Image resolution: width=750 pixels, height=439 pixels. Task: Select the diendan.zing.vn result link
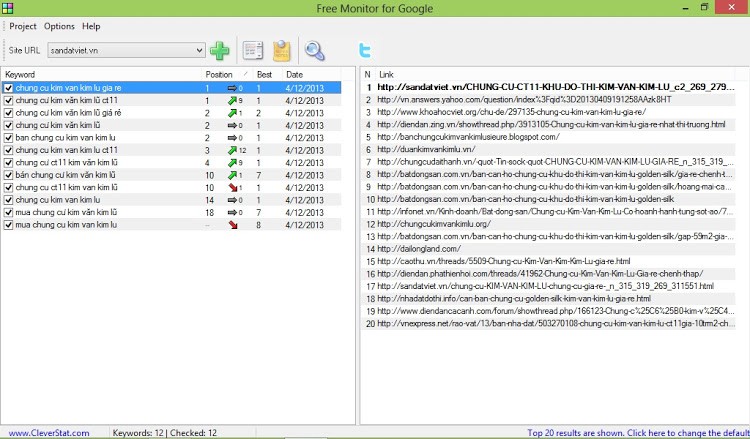coord(551,124)
